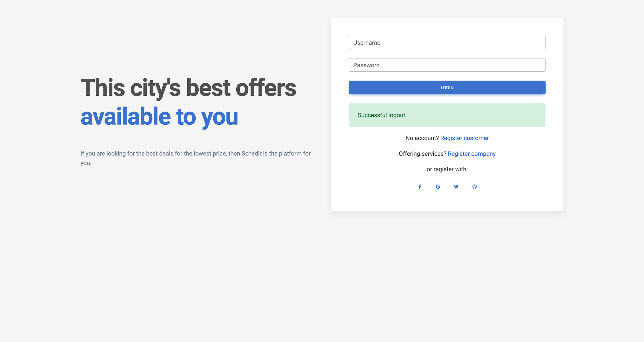Click the word "offers" in the headline
The image size is (644, 342).
coord(266,88)
